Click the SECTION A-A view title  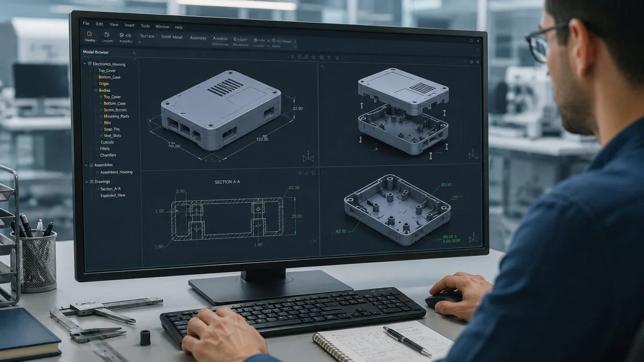pos(228,182)
